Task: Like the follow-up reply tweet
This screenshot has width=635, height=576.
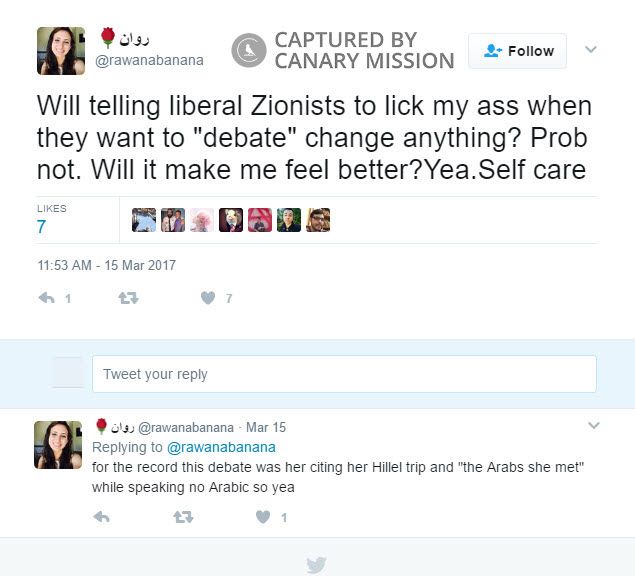Action: [263, 517]
